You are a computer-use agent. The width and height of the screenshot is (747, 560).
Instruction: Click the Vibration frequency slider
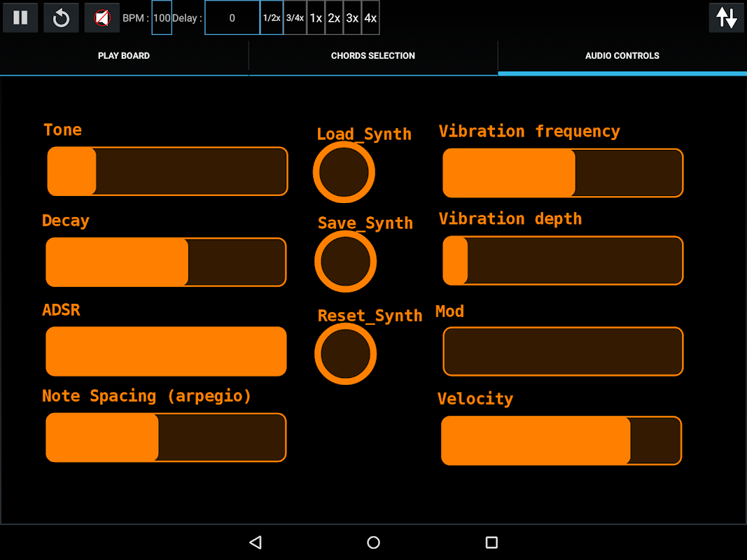click(x=563, y=173)
